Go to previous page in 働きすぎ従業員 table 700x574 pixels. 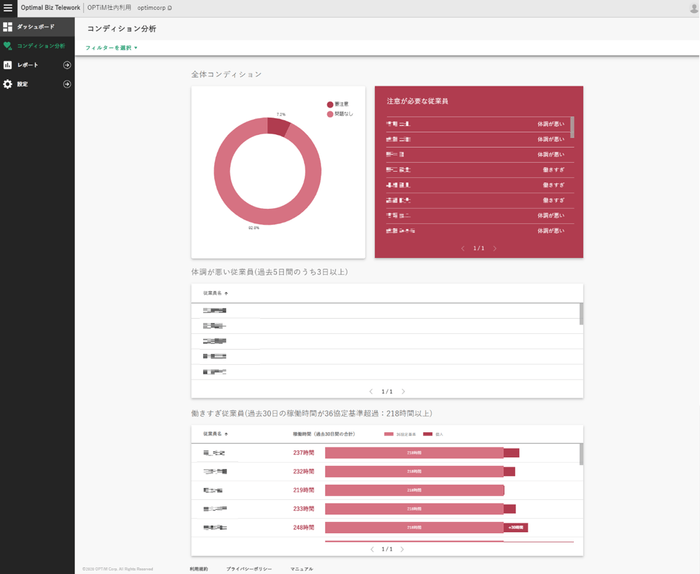coord(372,549)
